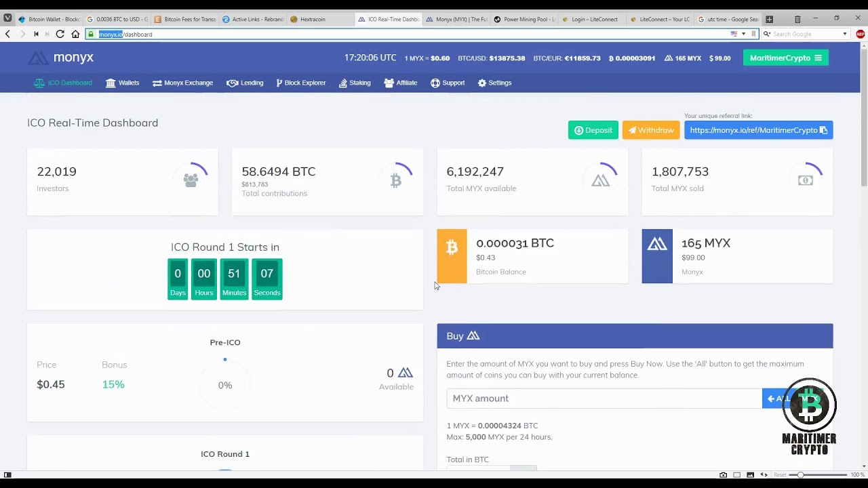The width and height of the screenshot is (868, 488).
Task: Click the monyx.io referral link button
Action: 759,130
